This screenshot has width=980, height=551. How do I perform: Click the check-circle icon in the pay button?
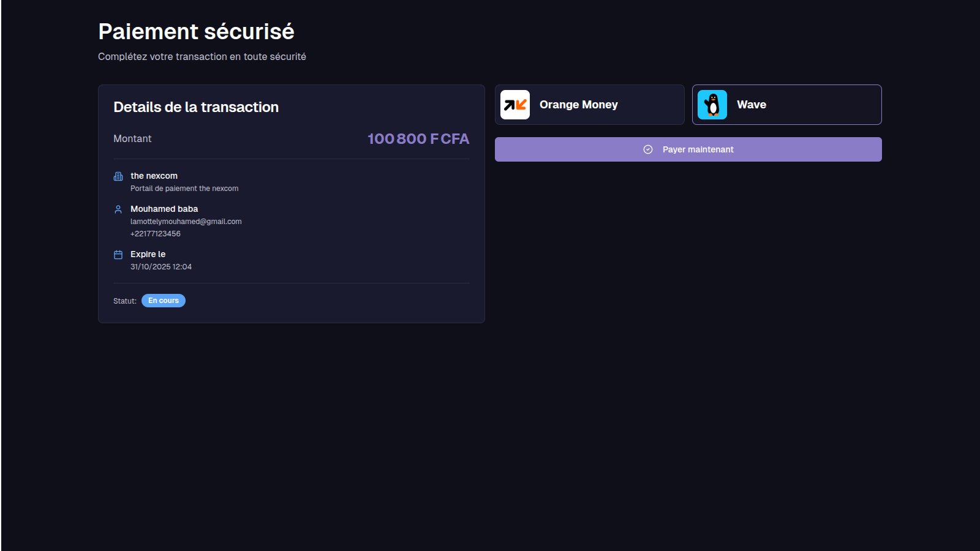648,149
